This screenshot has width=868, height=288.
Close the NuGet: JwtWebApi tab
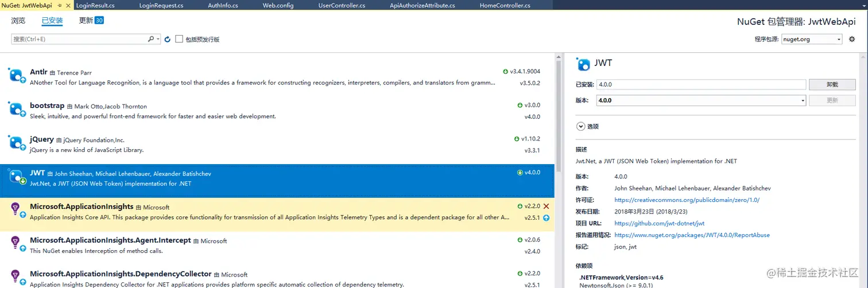69,5
